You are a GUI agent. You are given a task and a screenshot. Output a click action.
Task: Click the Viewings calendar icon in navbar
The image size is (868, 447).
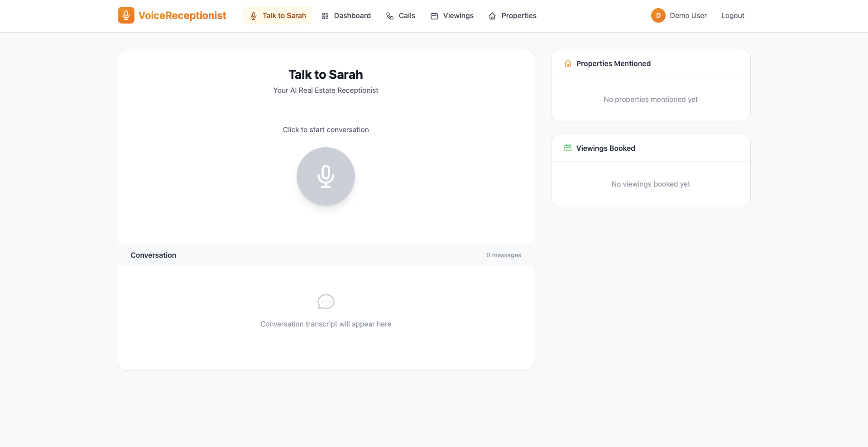point(434,16)
